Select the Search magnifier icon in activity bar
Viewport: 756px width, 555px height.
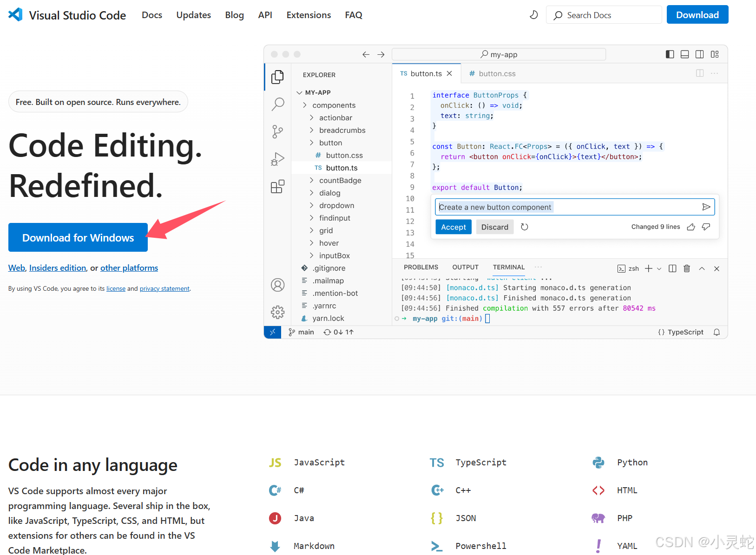click(x=277, y=104)
